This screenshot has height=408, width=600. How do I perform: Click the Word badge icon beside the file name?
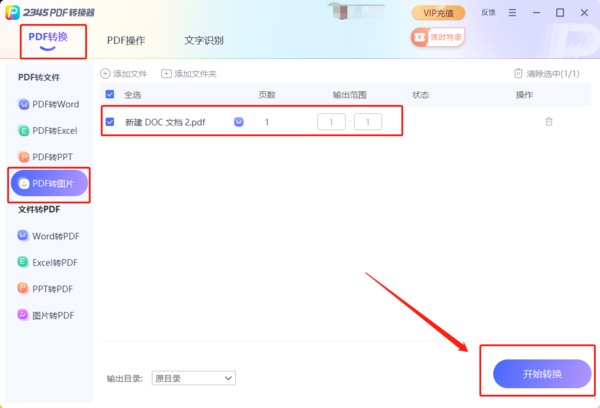[238, 122]
